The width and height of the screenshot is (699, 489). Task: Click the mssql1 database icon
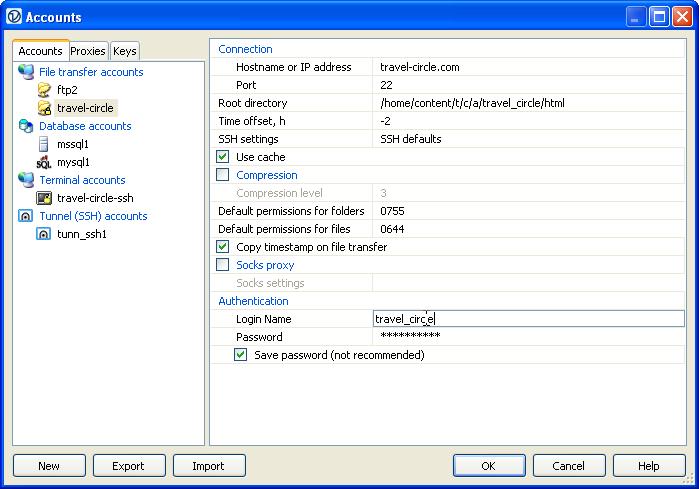pos(44,144)
